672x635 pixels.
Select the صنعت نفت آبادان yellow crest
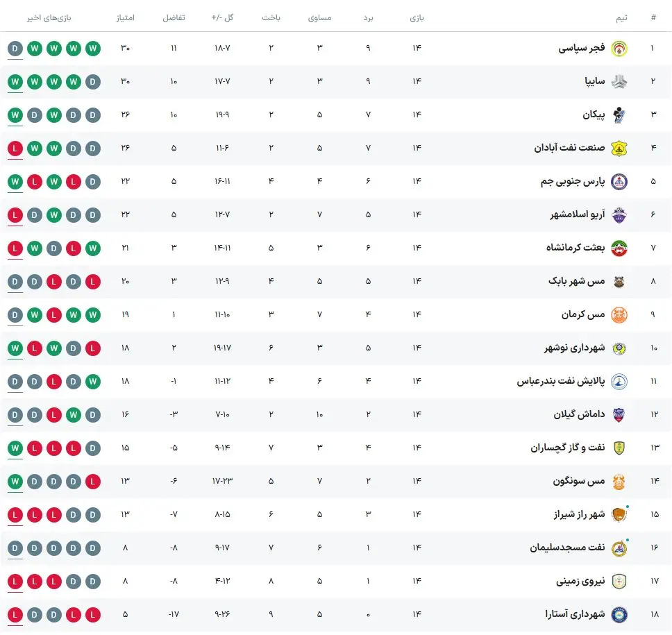pyautogui.click(x=619, y=149)
